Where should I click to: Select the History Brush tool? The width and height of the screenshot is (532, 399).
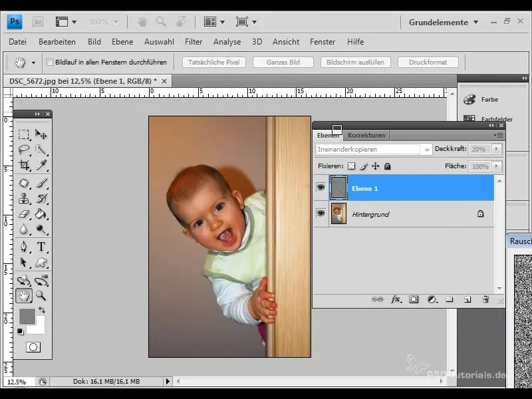[x=41, y=198]
